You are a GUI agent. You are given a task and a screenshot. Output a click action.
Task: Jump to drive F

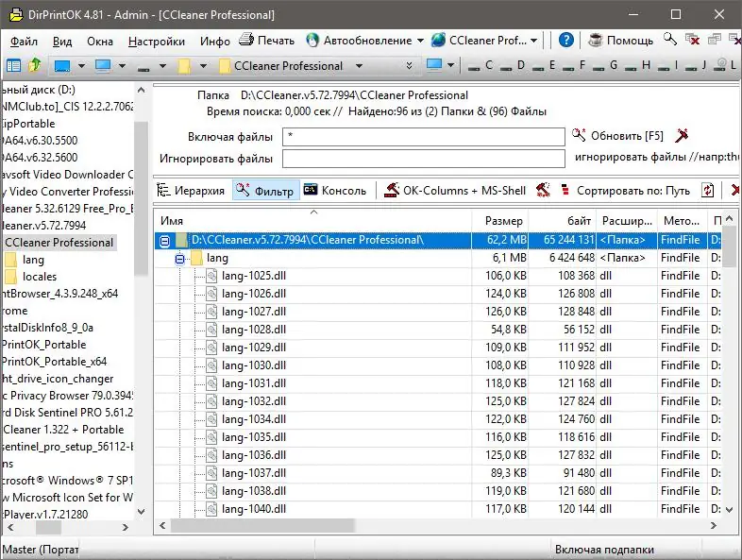coord(574,65)
